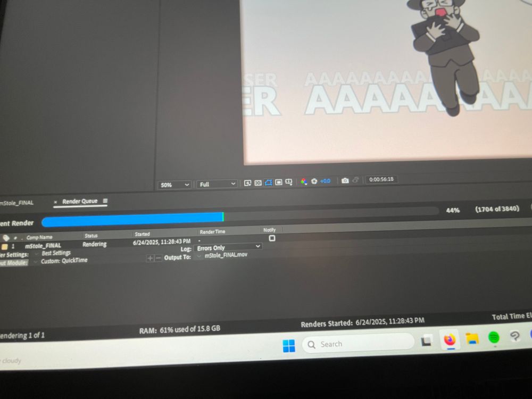
Task: Click the Rendering 1 of 1 status text
Action: 22,336
